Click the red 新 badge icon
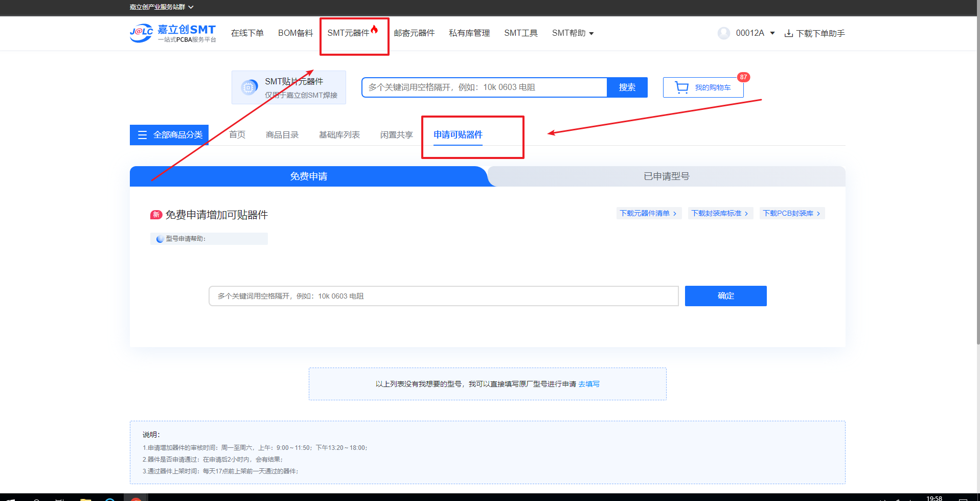The width and height of the screenshot is (980, 501). coord(156,215)
